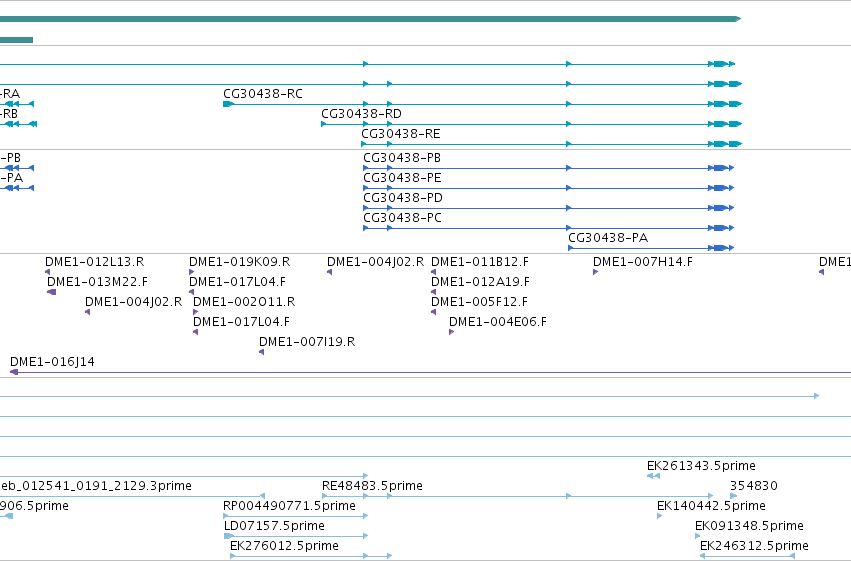Select the CG30438-PA protein label
851x561 pixels.
tap(608, 238)
